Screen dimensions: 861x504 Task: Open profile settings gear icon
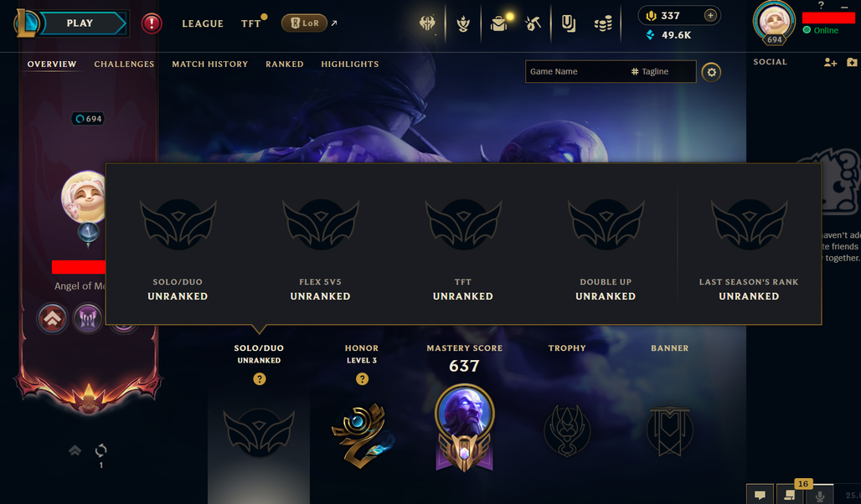click(711, 72)
